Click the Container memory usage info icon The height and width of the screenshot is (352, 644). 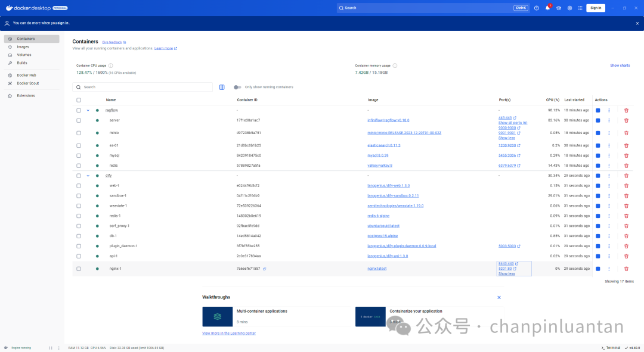point(395,66)
